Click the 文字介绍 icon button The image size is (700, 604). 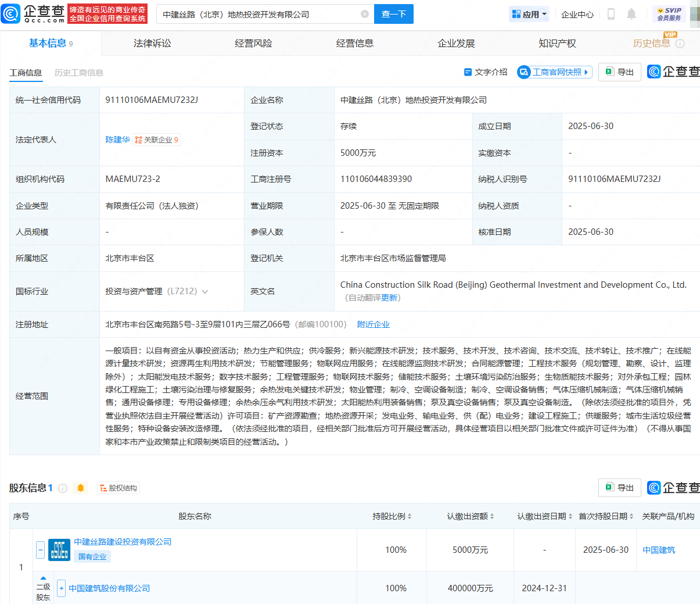[485, 72]
